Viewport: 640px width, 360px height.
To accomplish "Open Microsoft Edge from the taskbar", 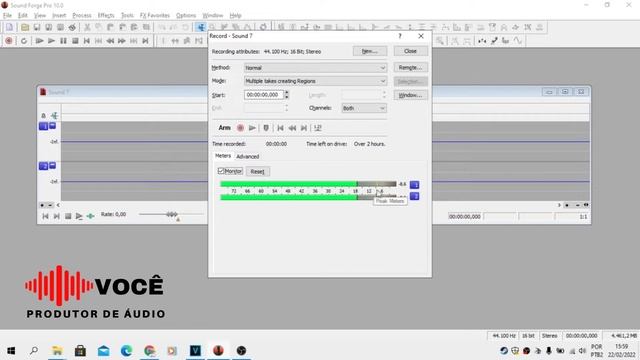I will tap(127, 351).
